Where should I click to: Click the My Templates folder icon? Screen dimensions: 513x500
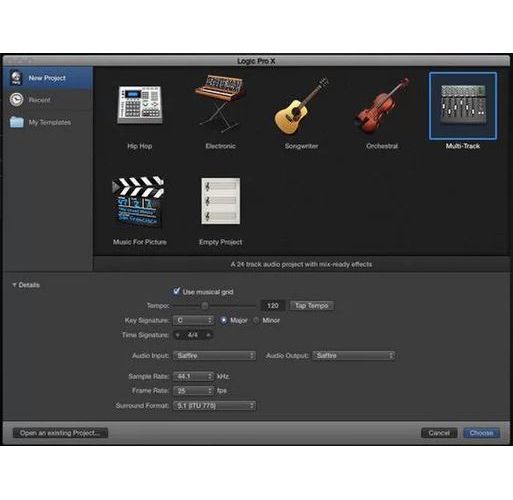16,122
